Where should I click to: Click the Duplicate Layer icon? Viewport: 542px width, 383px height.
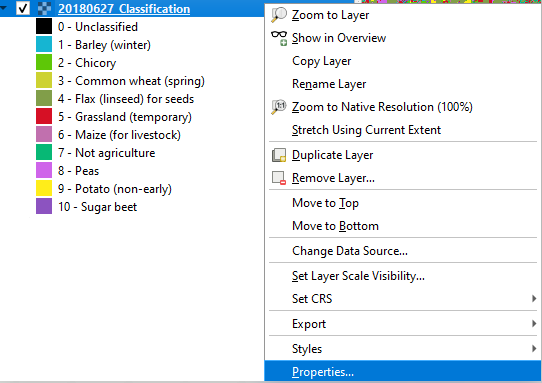point(279,155)
